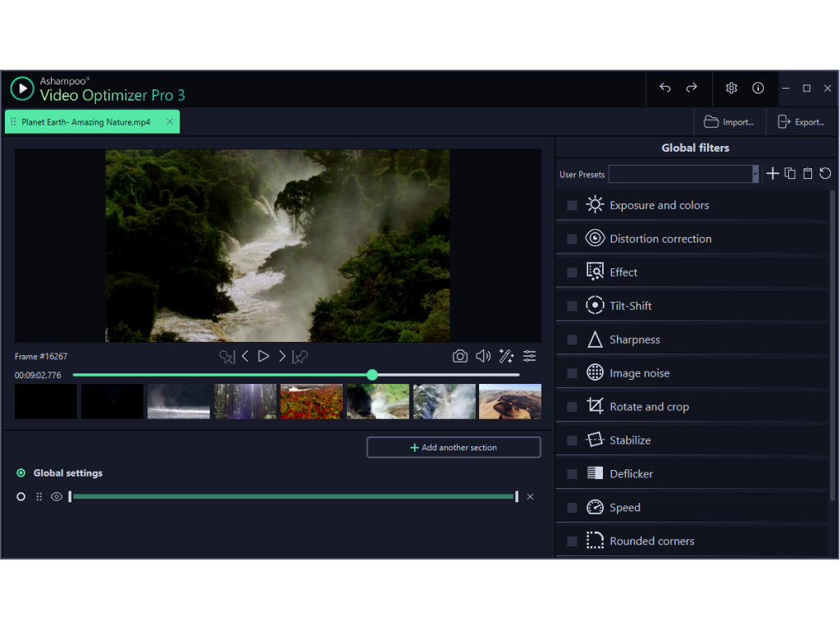Select the Planet Earth- Amazing Nature.mp4 tab
Screen dimensions: 840x630
tap(86, 122)
